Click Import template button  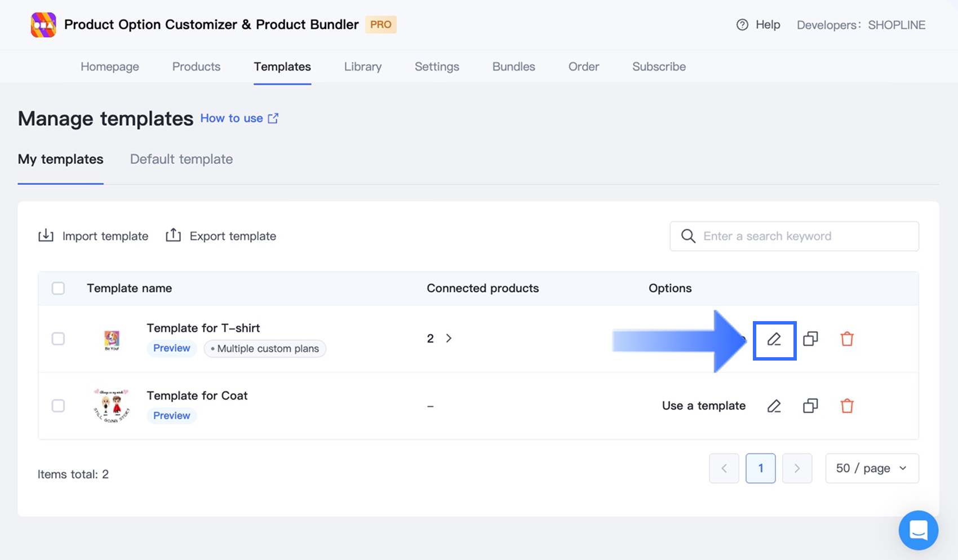click(x=94, y=236)
